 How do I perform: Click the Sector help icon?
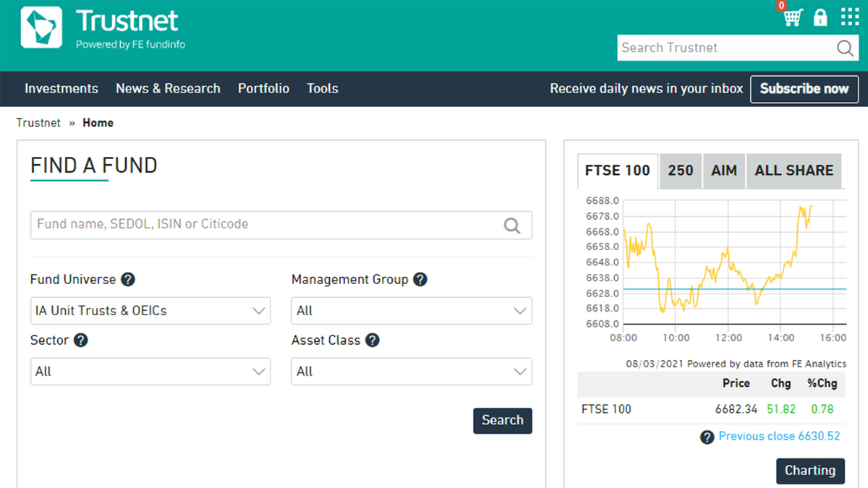(x=81, y=340)
